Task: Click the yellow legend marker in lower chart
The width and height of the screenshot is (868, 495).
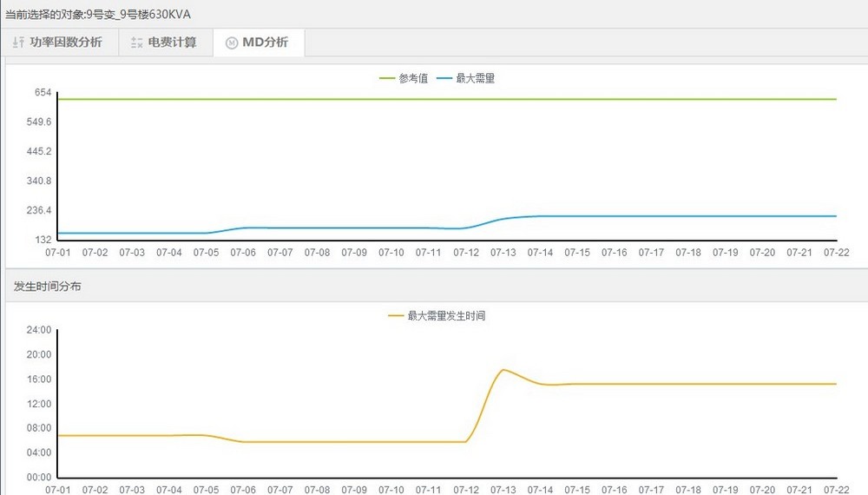Action: pos(396,316)
